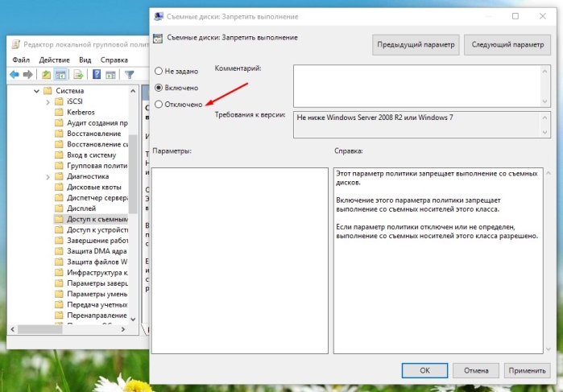
Task: Maximize the policy setting dialog
Action: 515,16
